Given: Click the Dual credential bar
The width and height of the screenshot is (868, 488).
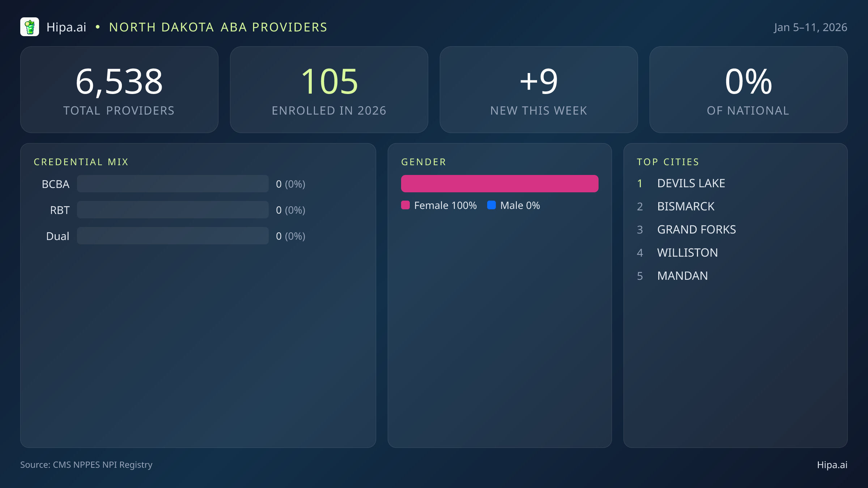Looking at the screenshot, I should click(173, 236).
